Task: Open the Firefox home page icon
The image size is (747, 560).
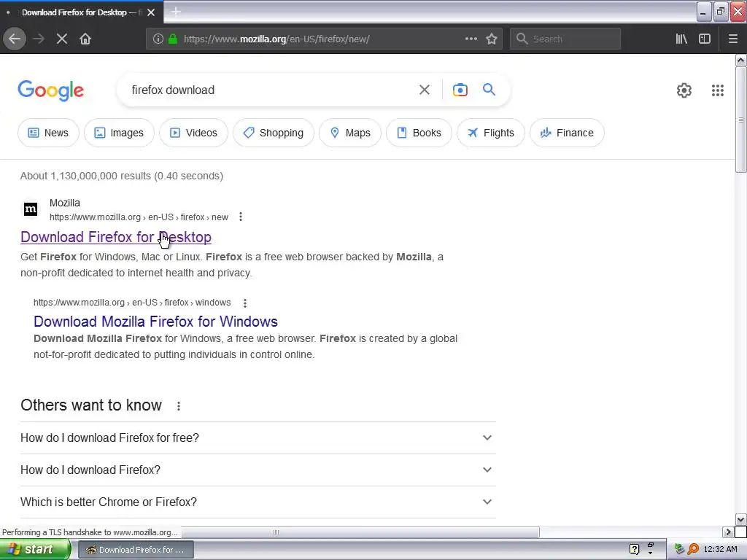Action: coord(85,39)
